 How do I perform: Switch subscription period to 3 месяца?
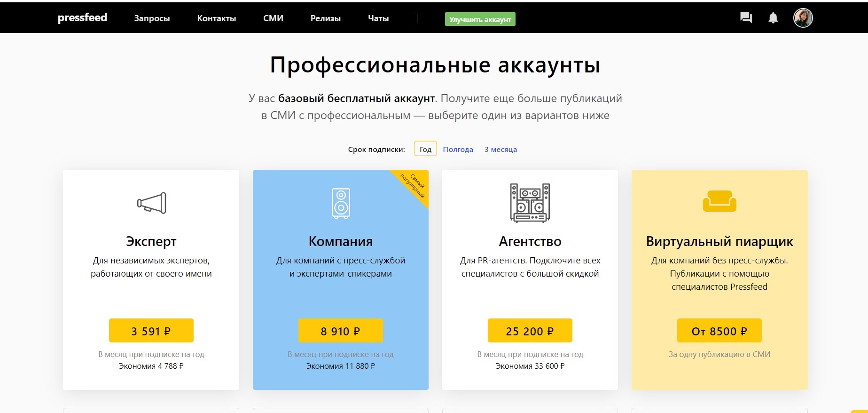pos(500,149)
